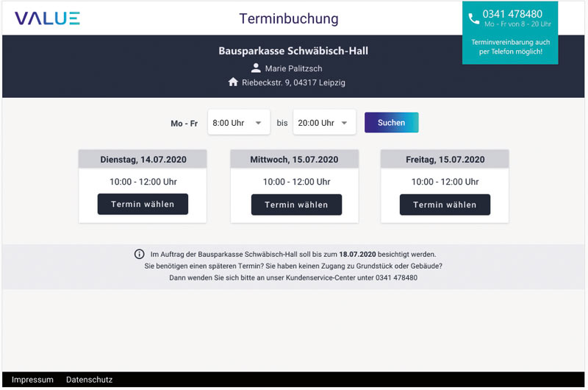Viewport: 588px width, 390px height.
Task: Click the Mittwoch, 15.07.2020 card header
Action: coord(295,159)
